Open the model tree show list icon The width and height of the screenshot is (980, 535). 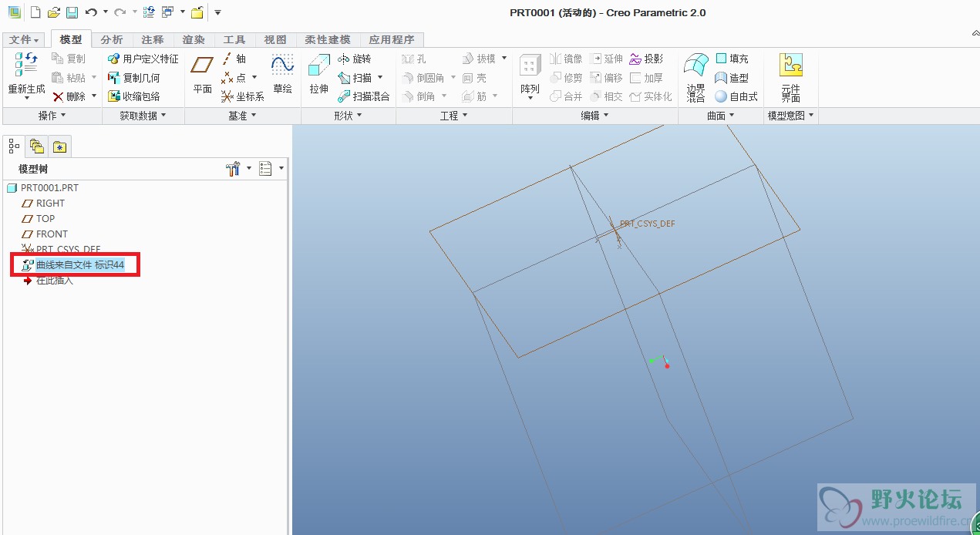266,169
